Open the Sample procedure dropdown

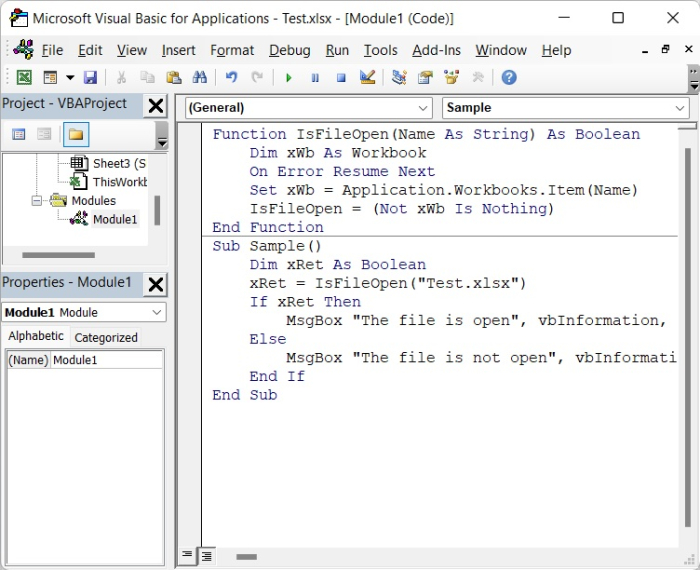click(x=680, y=108)
